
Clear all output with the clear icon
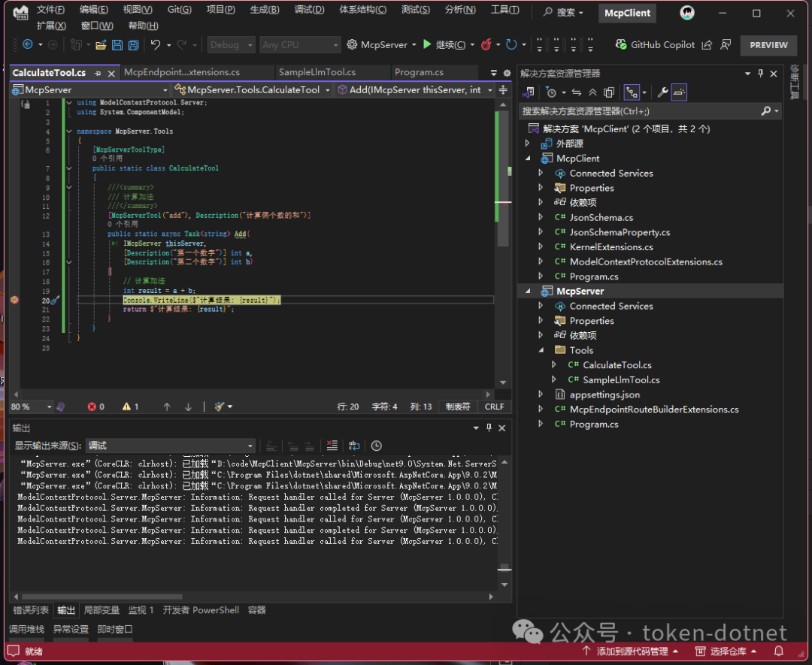(x=332, y=446)
